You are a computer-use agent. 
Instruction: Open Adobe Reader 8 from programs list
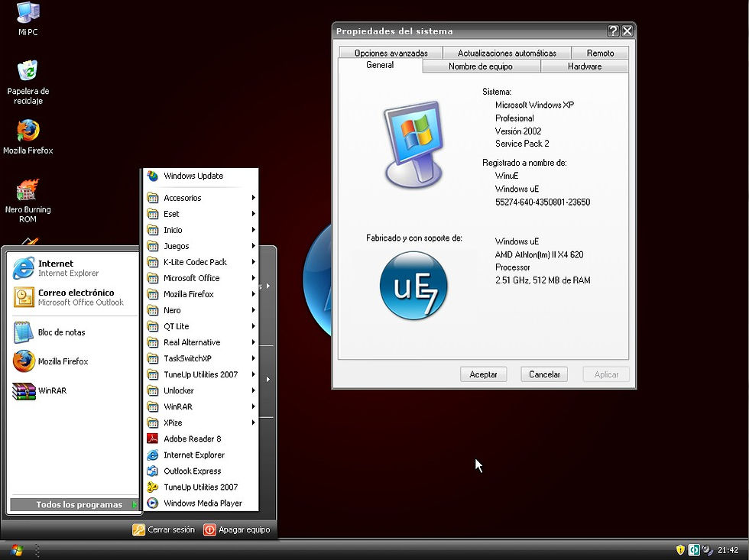tap(200, 439)
